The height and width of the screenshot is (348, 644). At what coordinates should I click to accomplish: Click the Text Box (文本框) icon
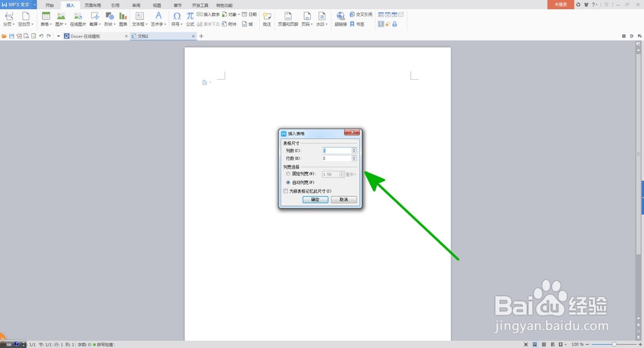point(140,16)
